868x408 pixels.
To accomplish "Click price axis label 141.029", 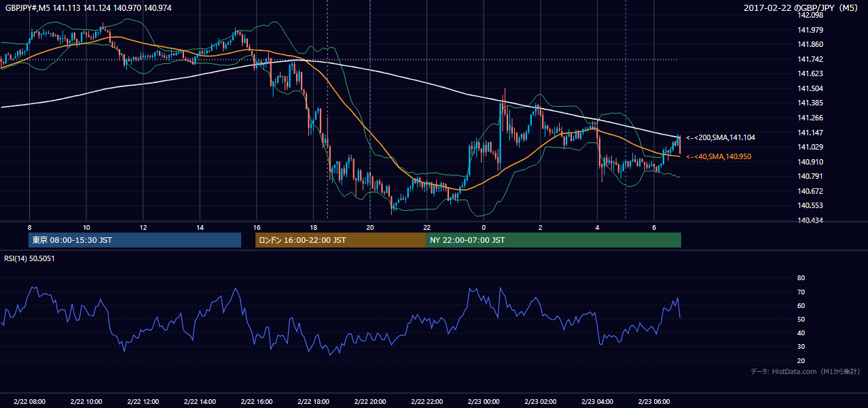I will tap(811, 147).
